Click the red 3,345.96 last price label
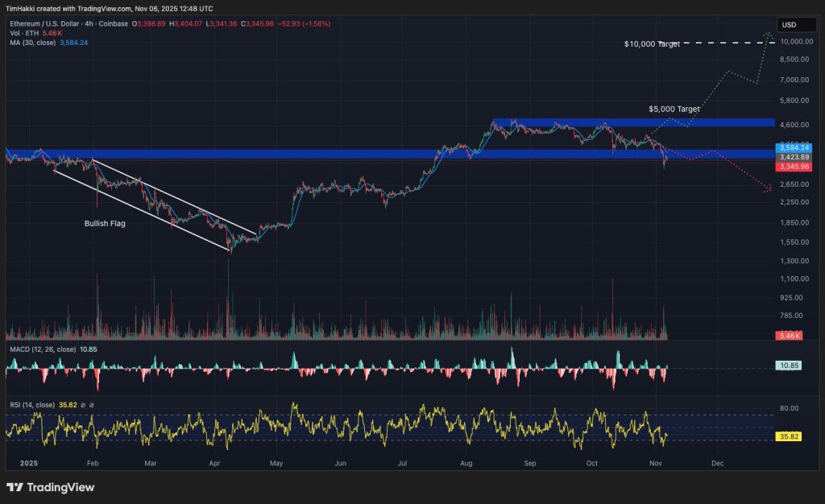The width and height of the screenshot is (825, 504). tap(795, 167)
